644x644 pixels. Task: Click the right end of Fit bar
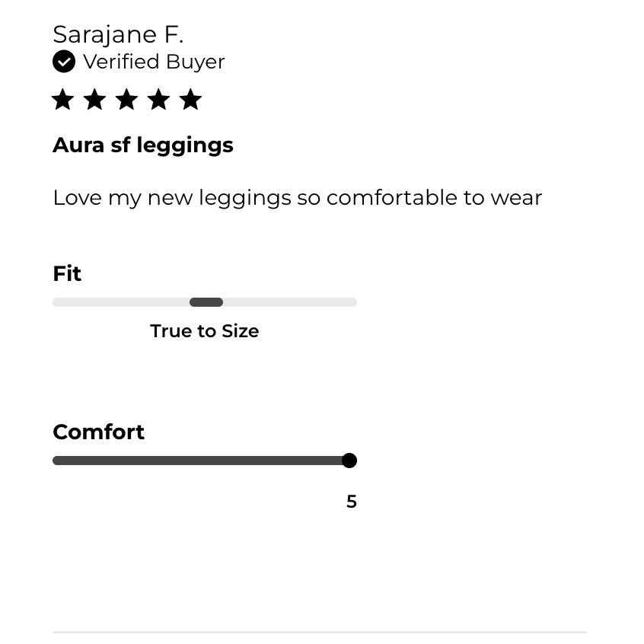click(x=352, y=302)
